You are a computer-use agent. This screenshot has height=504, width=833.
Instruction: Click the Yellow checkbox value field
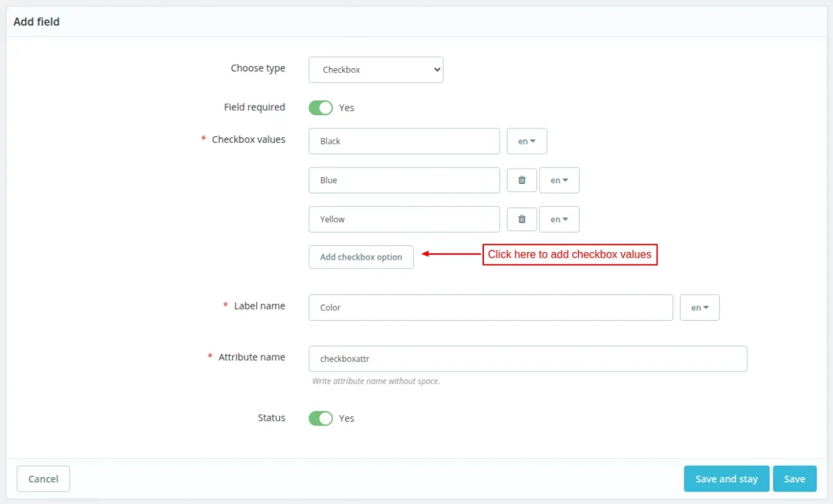tap(404, 219)
